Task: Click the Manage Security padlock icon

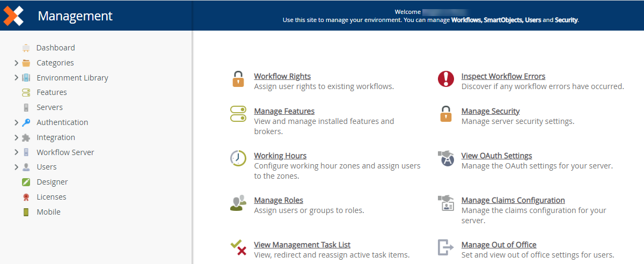Action: (446, 114)
